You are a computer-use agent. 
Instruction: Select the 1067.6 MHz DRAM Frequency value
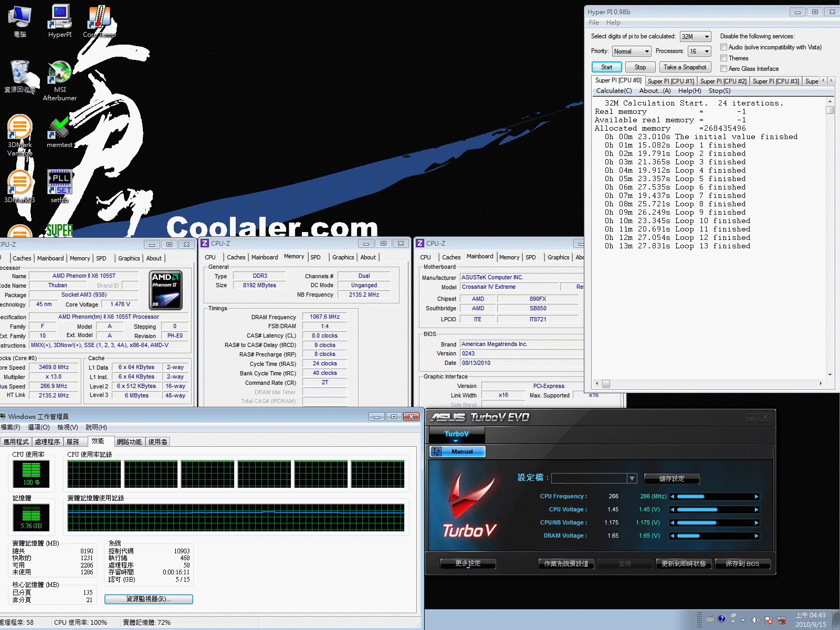point(324,317)
